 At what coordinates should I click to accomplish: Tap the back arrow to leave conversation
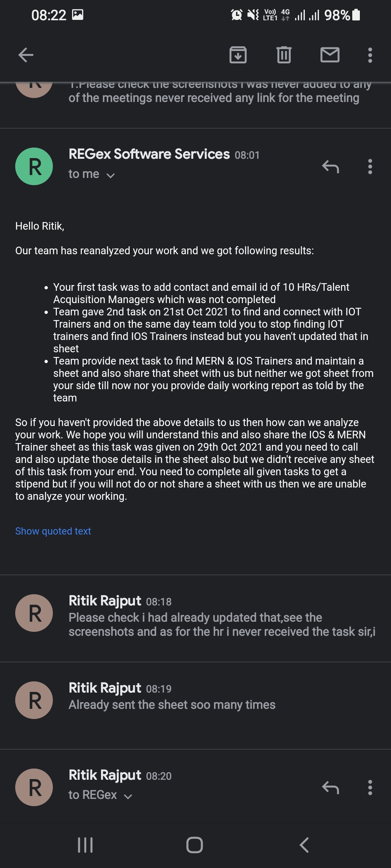pyautogui.click(x=26, y=55)
